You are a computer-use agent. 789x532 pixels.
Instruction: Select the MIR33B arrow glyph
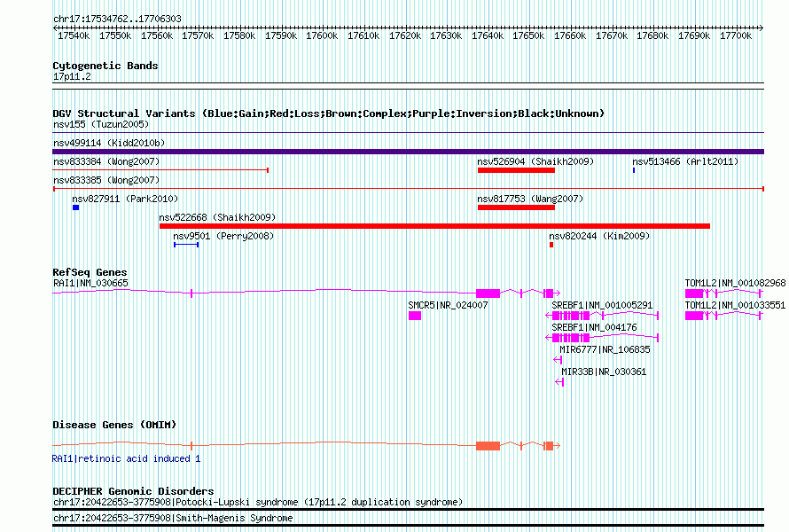coord(559,382)
